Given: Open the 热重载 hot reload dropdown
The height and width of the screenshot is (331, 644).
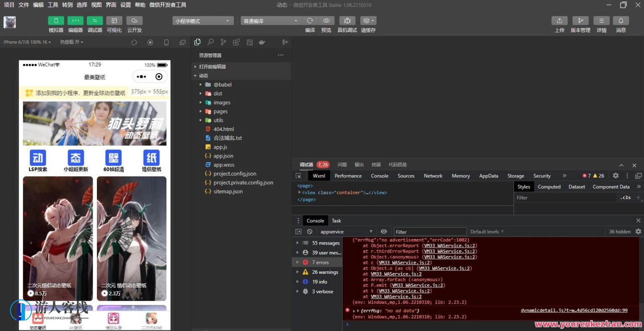Looking at the screenshot, I should click(x=72, y=42).
